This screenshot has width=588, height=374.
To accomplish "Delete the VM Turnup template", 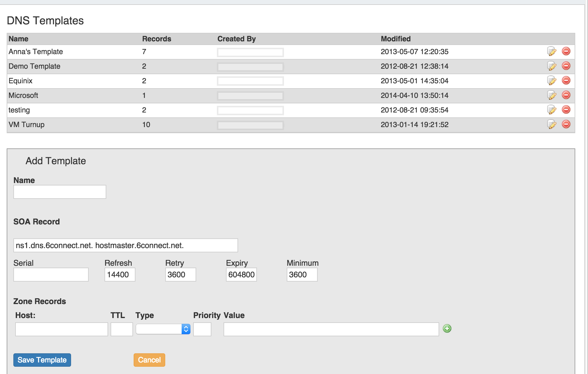I will pyautogui.click(x=566, y=124).
